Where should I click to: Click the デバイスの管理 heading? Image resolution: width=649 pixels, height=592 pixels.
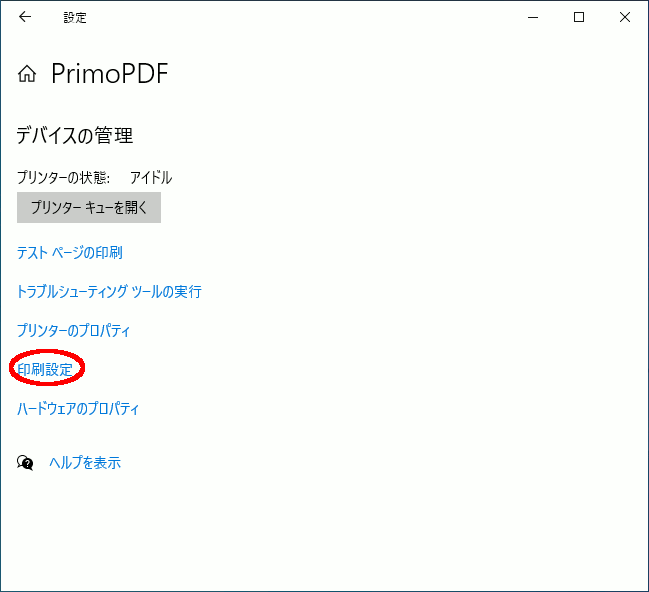[x=75, y=135]
